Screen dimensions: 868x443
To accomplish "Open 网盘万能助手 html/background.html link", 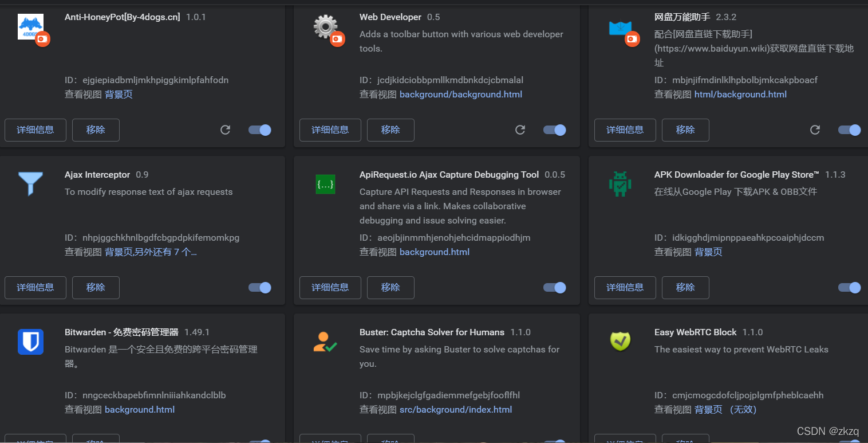I will [740, 95].
